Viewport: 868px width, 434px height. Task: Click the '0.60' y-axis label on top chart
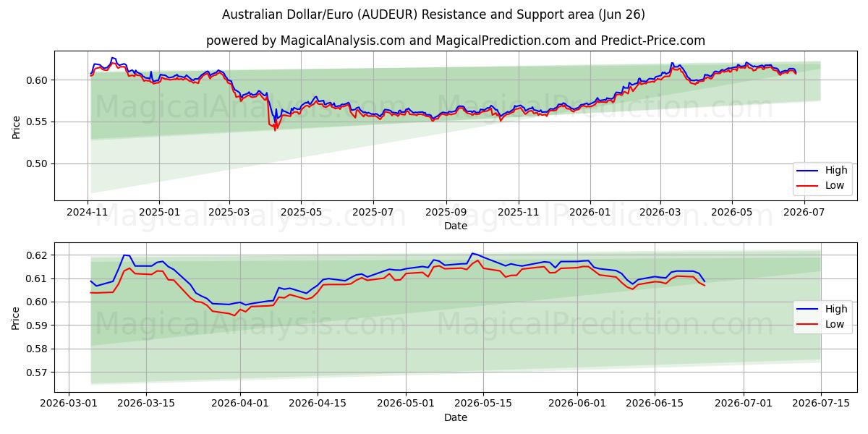[38, 80]
